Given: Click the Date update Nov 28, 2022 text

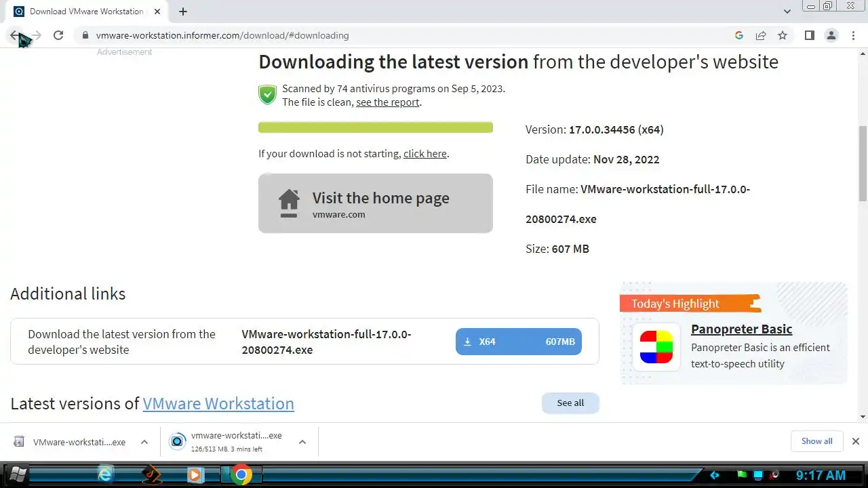Looking at the screenshot, I should 593,159.
